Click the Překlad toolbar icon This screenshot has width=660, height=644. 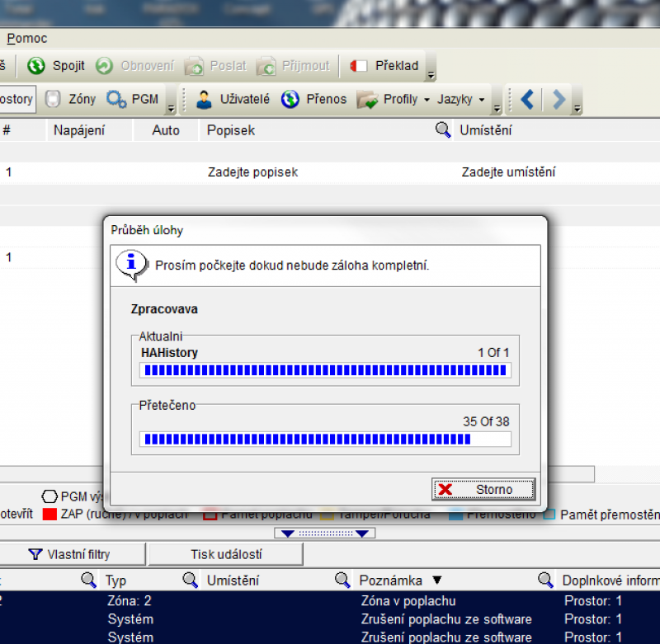[x=359, y=66]
